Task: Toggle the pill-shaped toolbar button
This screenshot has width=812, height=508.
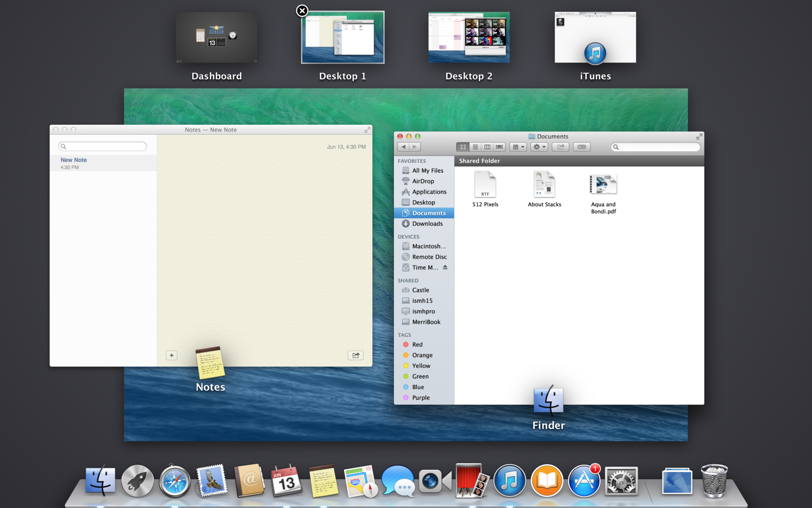Action: [x=581, y=147]
